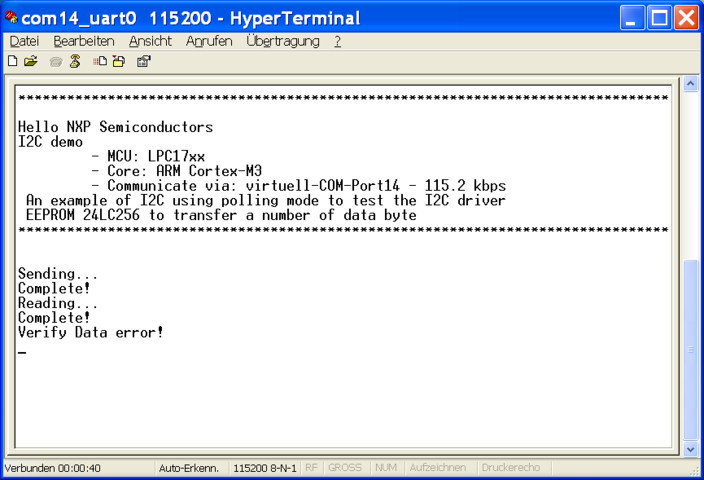Click the '- MCU: LPC17xx' line
Viewport: 704px width, 480px height.
coord(148,156)
